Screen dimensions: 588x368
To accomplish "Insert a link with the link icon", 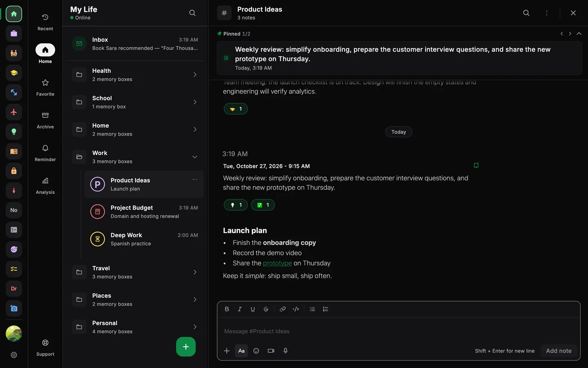I will [283, 309].
